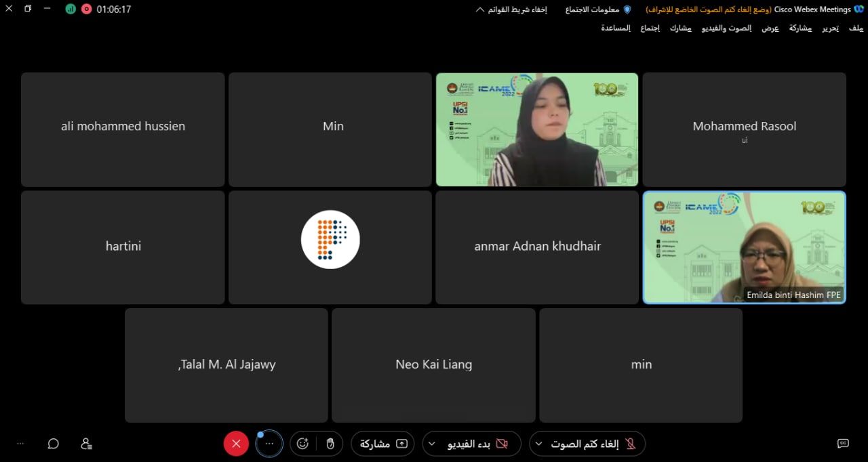Open the الصوت والفيديو menu
This screenshot has width=868, height=462.
point(726,28)
